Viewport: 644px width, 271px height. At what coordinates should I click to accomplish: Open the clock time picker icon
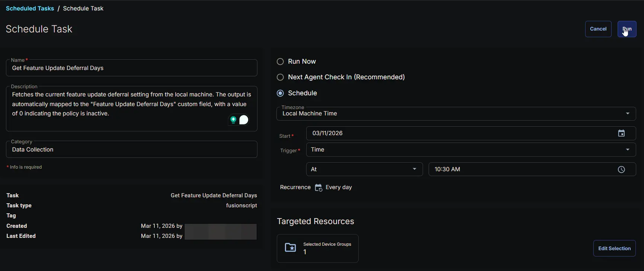point(621,169)
